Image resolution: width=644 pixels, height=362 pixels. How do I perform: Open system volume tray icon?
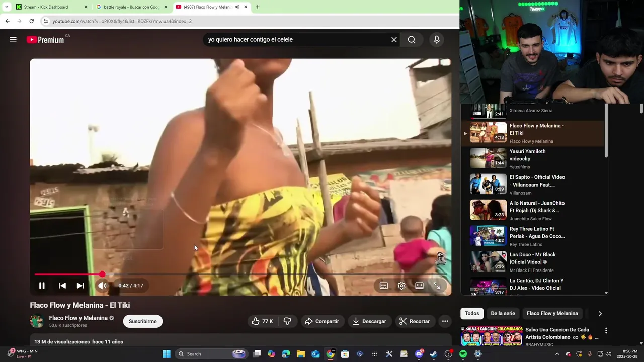[x=608, y=354]
